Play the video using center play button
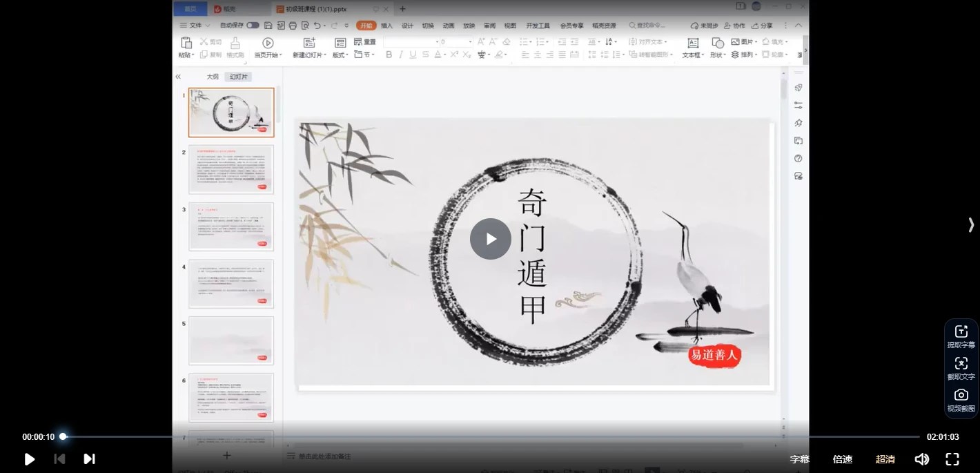Screen dimensions: 980x473 491,239
